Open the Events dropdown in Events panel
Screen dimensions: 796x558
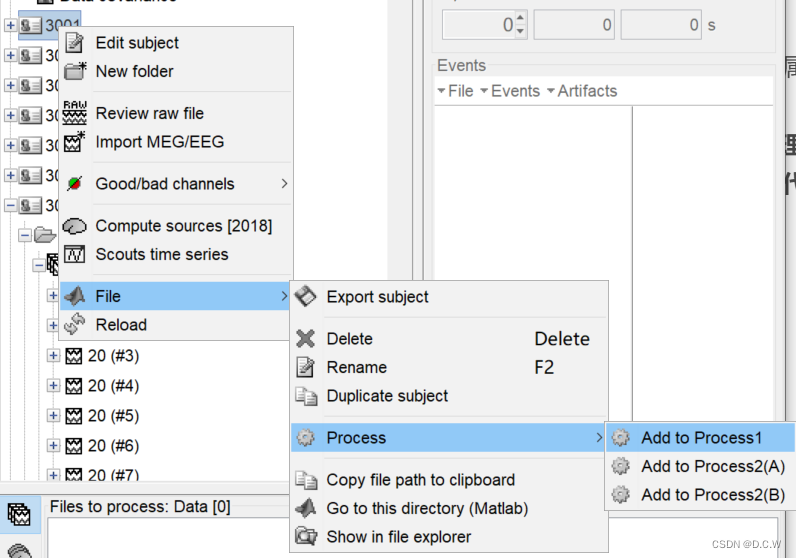tap(510, 91)
